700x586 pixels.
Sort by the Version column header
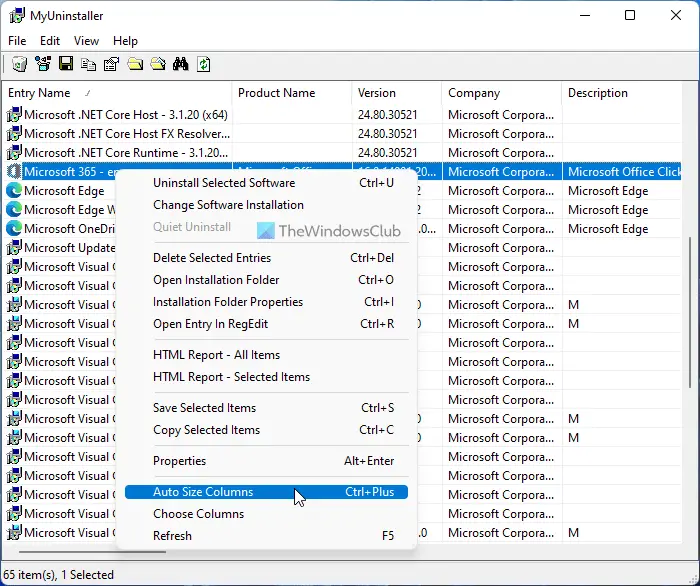click(397, 93)
